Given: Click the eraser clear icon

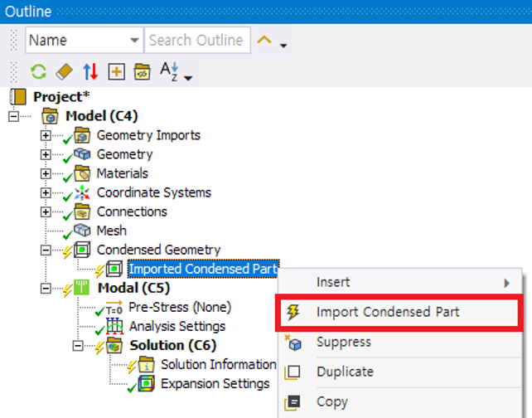Looking at the screenshot, I should click(x=64, y=71).
